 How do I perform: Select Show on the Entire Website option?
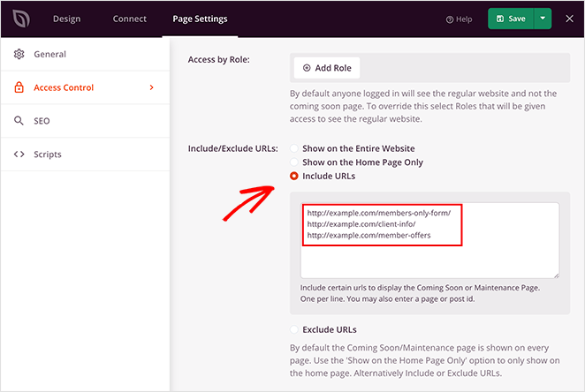(294, 149)
